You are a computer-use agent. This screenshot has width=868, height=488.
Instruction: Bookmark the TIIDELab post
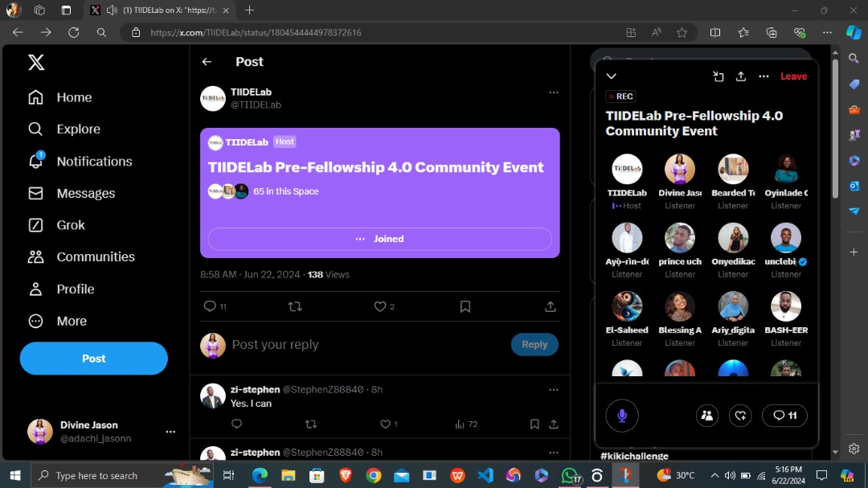coord(465,306)
